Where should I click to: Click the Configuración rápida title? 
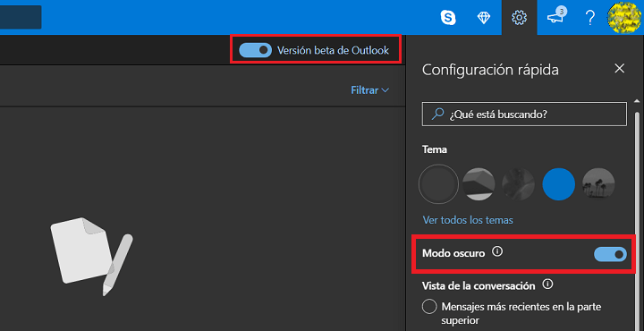(x=490, y=70)
